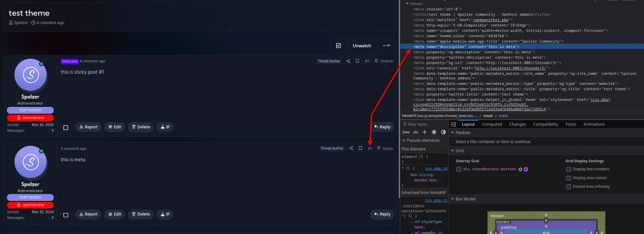Click Spolzer avatar on the meta post
The width and height of the screenshot is (644, 234).
31,162
